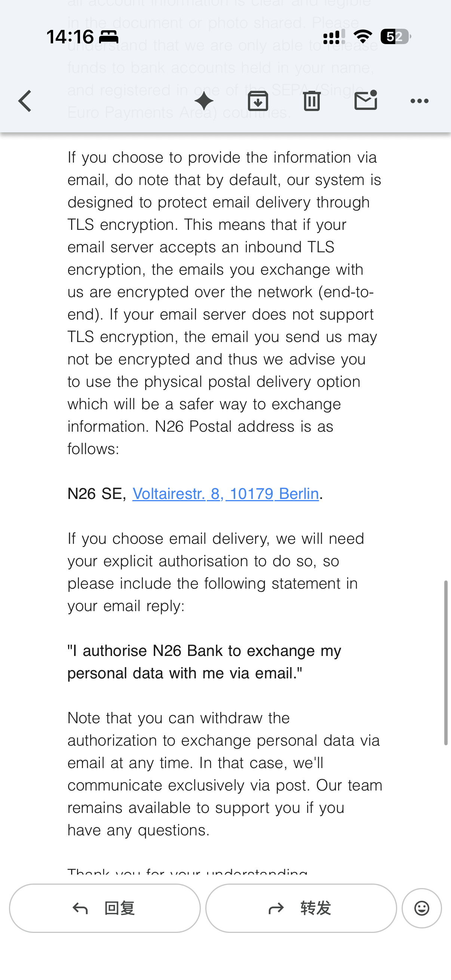Screen dimensions: 451x980
Task: Tap the forward arrow inside the 转发 button
Action: click(276, 908)
